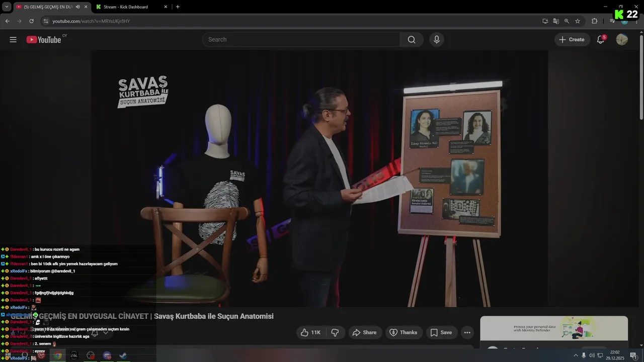Open the browser extensions puzzle icon

click(594, 21)
